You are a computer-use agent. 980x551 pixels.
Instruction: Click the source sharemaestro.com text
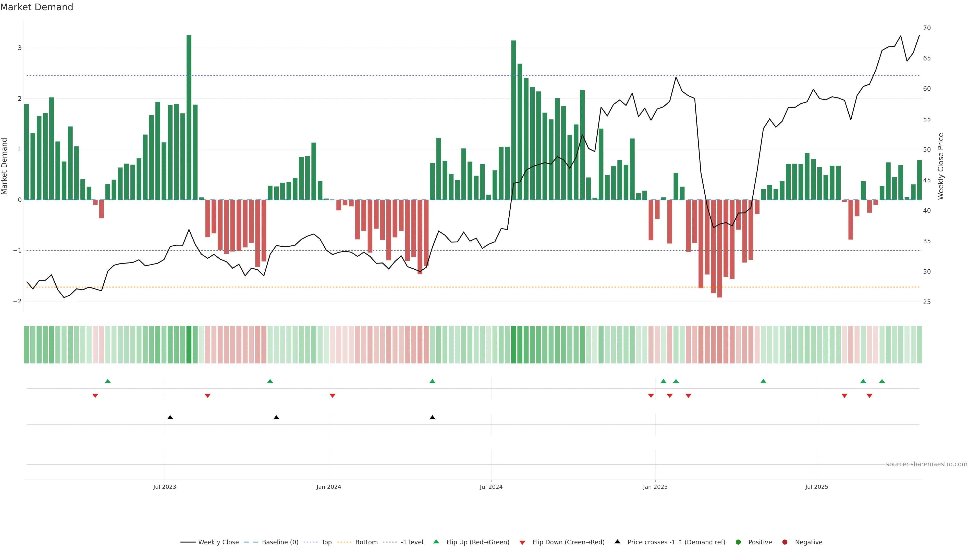(x=926, y=464)
